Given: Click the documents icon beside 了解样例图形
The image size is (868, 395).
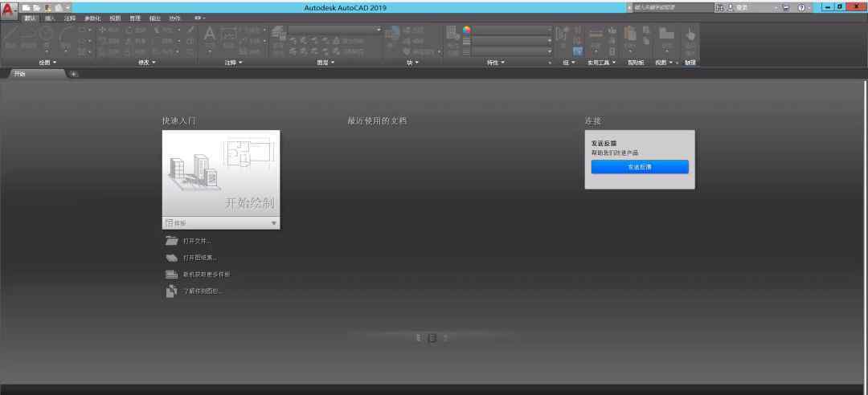Looking at the screenshot, I should click(x=172, y=291).
